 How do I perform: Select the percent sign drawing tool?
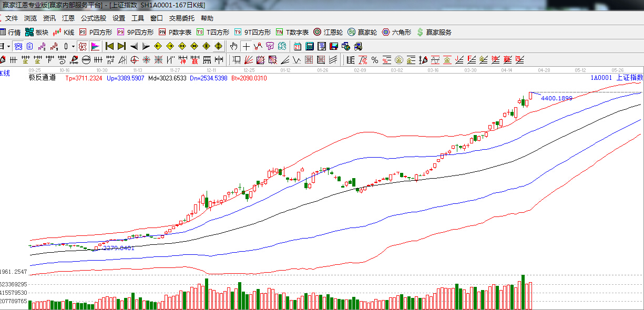coord(375,60)
